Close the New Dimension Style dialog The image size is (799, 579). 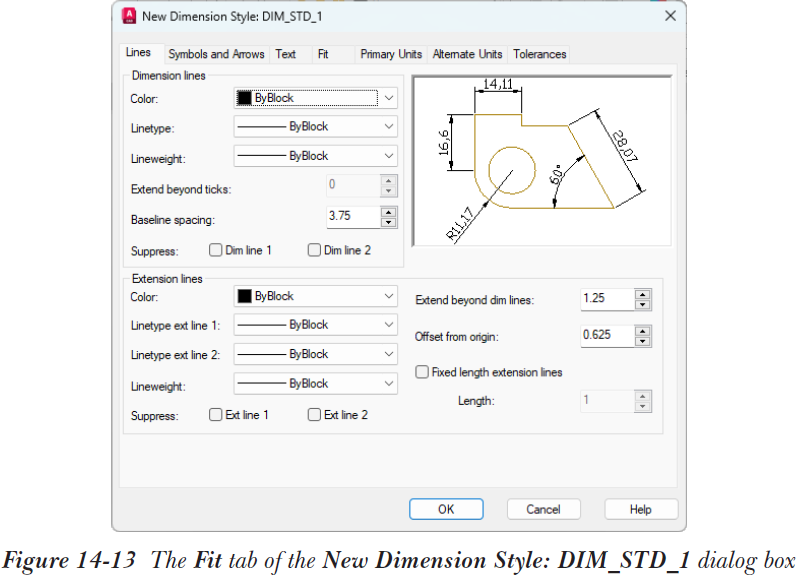click(x=670, y=16)
